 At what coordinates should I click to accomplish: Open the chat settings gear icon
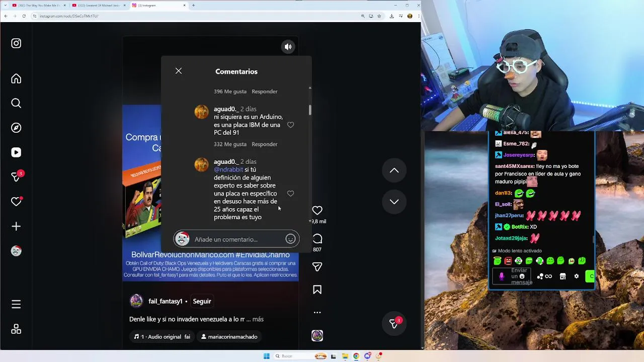click(577, 276)
